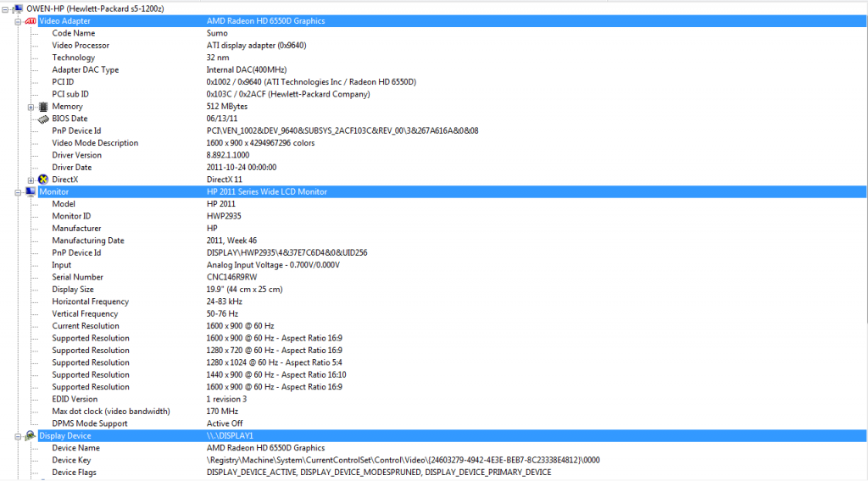Collapse the Monitor section

18,192
